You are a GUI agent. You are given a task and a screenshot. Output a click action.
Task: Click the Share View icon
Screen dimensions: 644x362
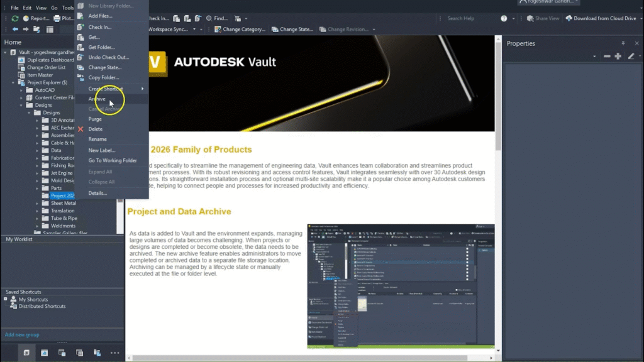coord(530,18)
